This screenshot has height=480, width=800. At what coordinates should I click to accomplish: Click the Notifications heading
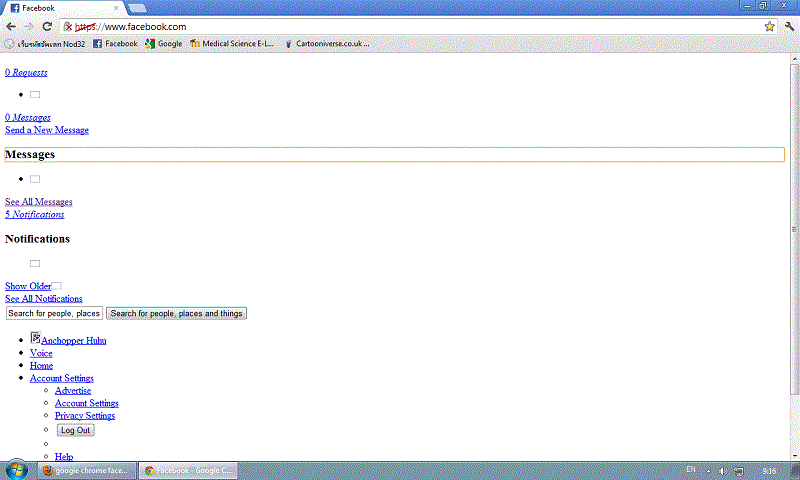[38, 239]
